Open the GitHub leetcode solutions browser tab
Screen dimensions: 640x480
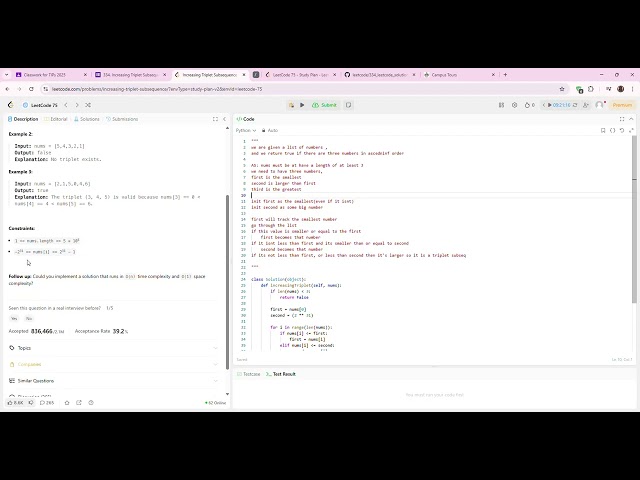[380, 75]
